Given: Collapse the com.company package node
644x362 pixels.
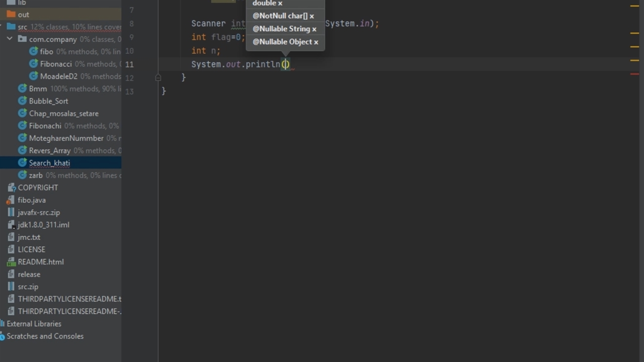Looking at the screenshot, I should 10,39.
